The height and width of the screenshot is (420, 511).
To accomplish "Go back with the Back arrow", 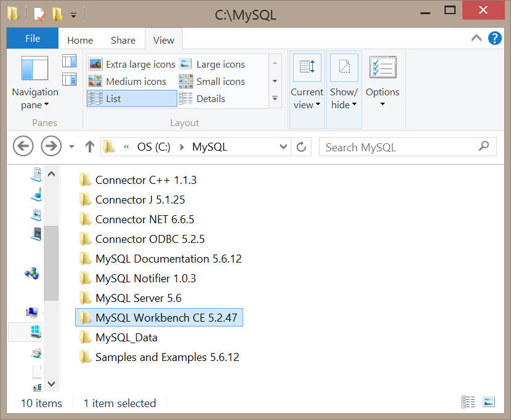I will (23, 146).
